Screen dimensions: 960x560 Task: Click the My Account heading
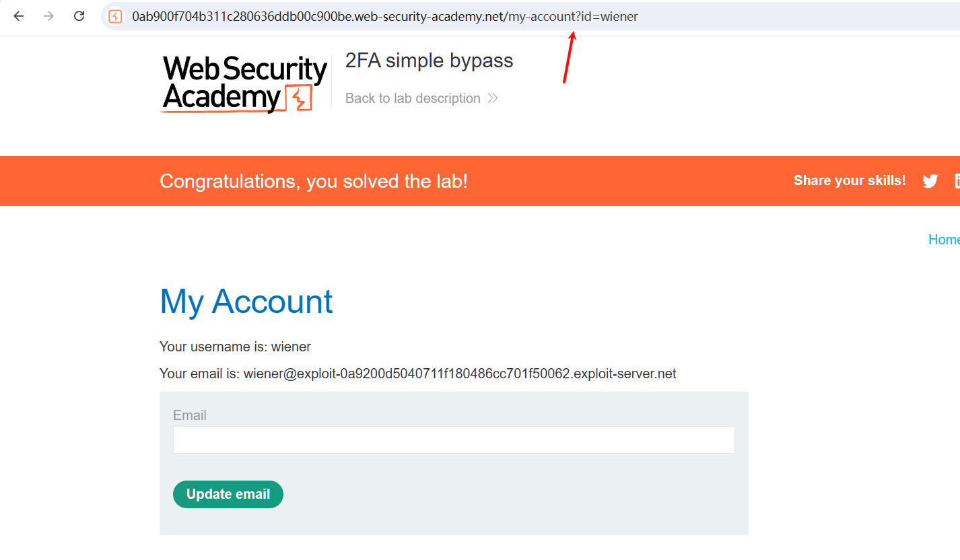click(x=246, y=302)
